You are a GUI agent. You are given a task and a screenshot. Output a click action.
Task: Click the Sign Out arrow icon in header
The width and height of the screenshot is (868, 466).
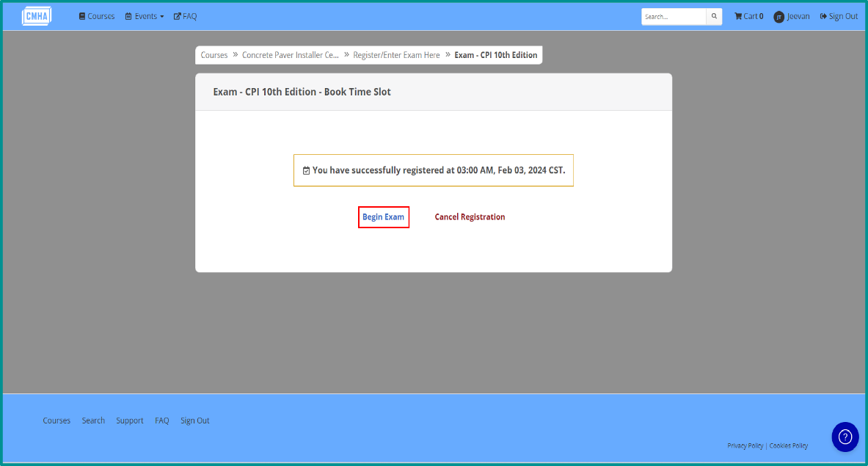(823, 17)
